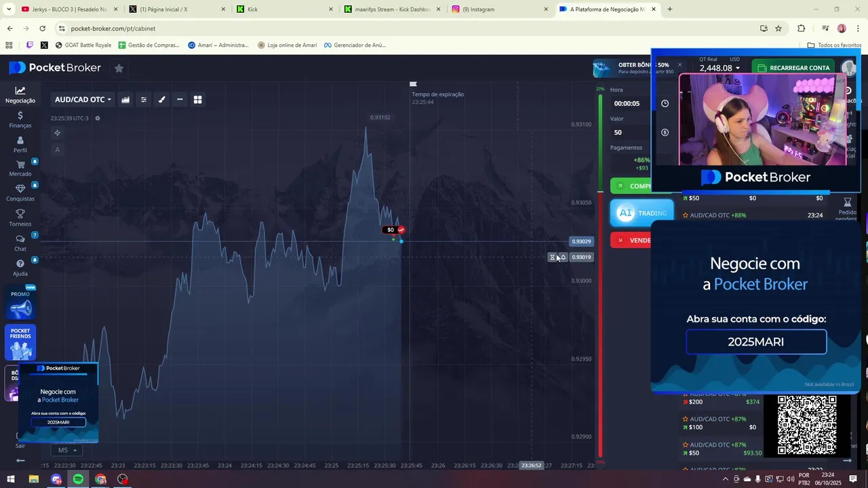This screenshot has width=868, height=488.
Task: Add current asset to favorites star
Action: [x=119, y=68]
